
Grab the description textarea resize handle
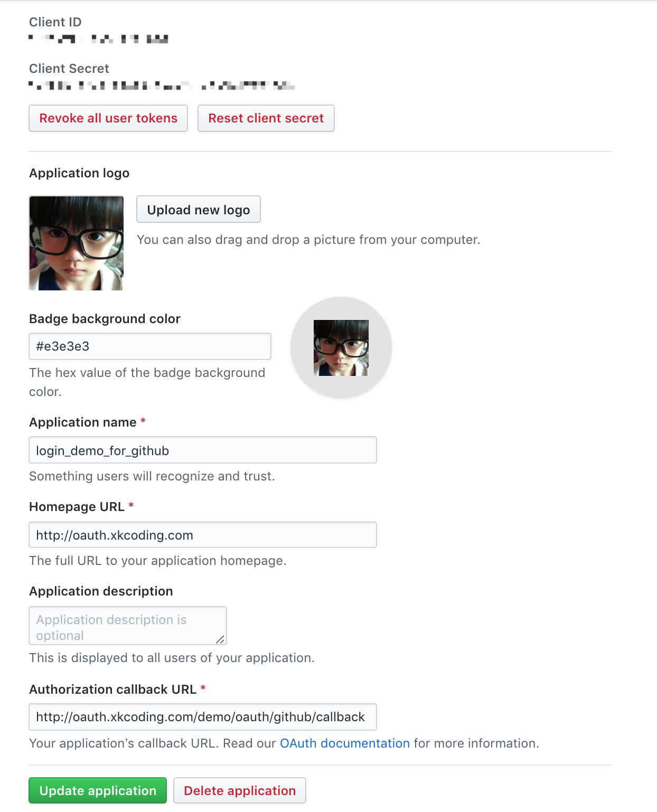[x=220, y=639]
